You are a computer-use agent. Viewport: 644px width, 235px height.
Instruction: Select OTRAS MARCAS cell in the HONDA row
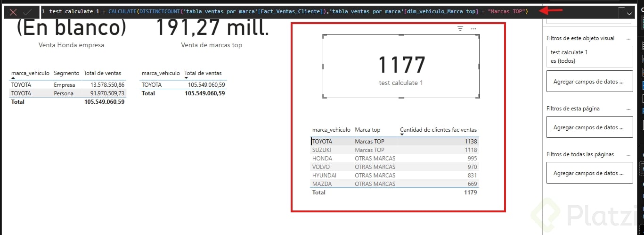tap(375, 159)
